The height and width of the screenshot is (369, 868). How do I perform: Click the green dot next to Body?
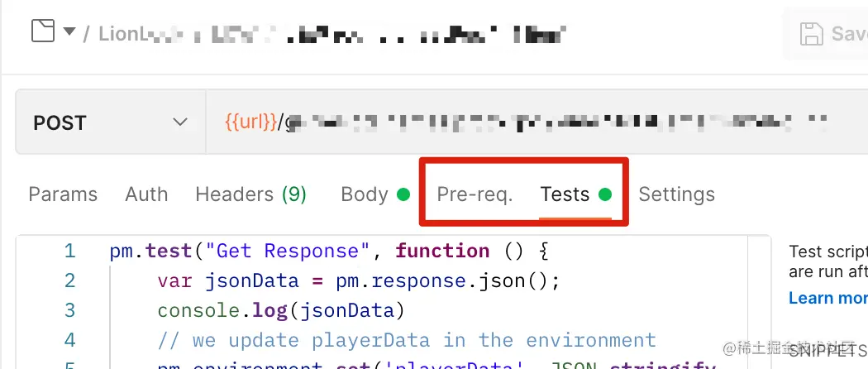coord(403,195)
